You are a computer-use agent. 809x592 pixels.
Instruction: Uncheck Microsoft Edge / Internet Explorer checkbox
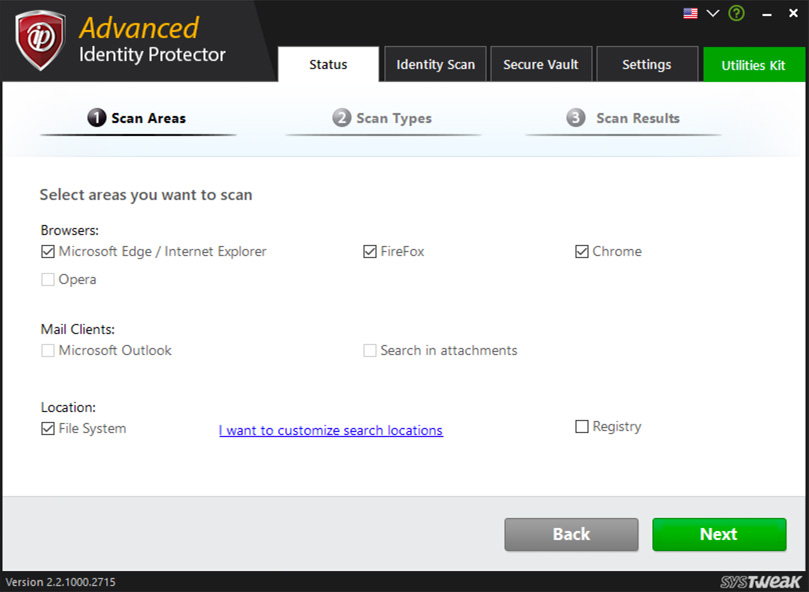click(x=47, y=251)
